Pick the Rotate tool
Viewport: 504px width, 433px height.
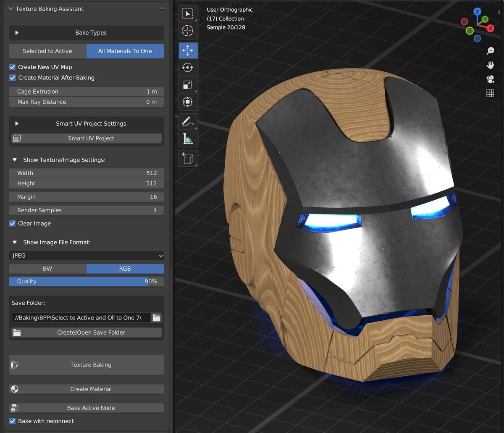point(188,67)
